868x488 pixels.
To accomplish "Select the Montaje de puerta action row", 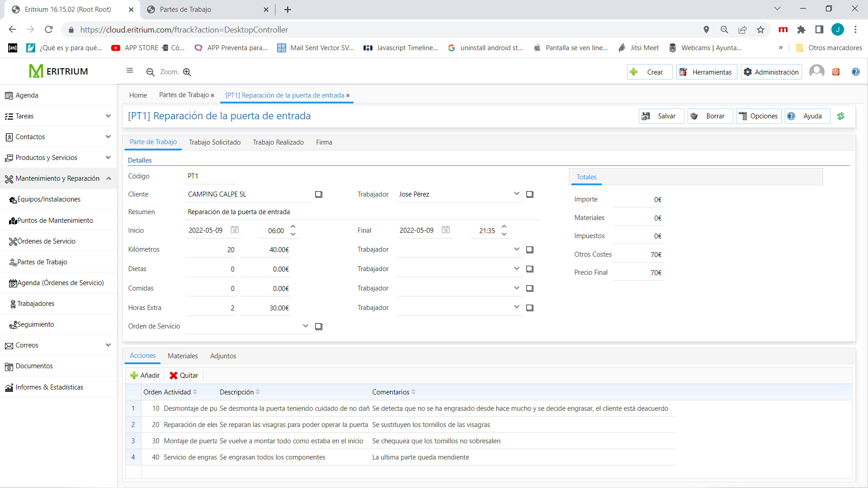I will [x=400, y=441].
